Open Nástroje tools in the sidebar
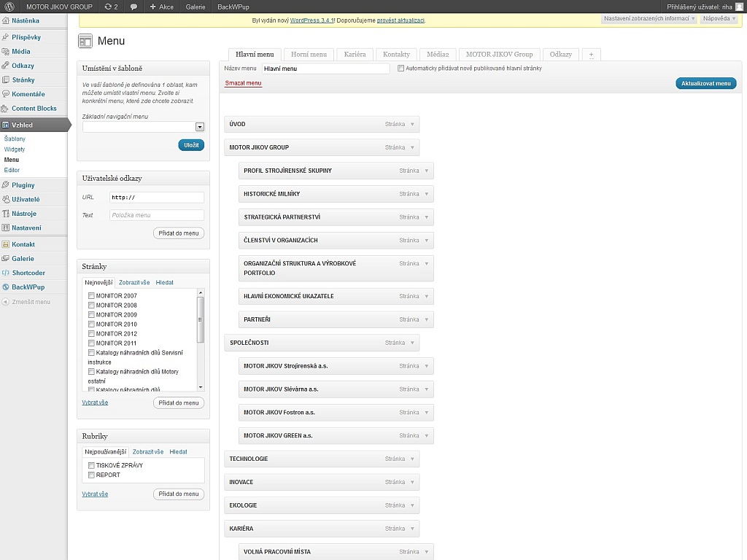747x560 pixels. tap(23, 214)
